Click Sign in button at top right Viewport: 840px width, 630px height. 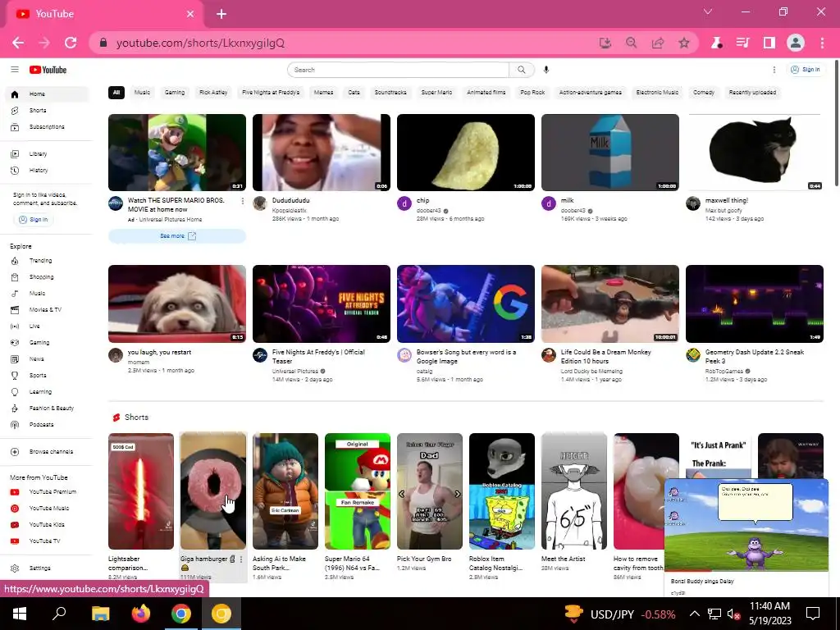pos(806,70)
